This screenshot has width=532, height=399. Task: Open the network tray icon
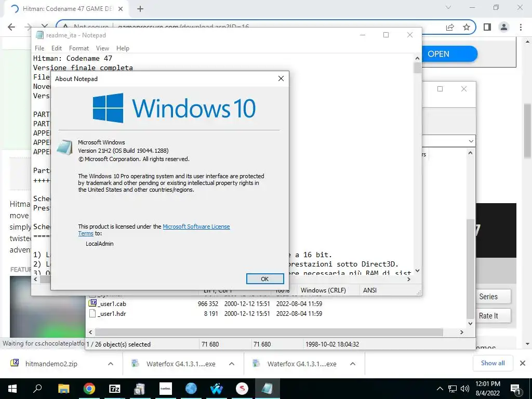[x=453, y=389]
